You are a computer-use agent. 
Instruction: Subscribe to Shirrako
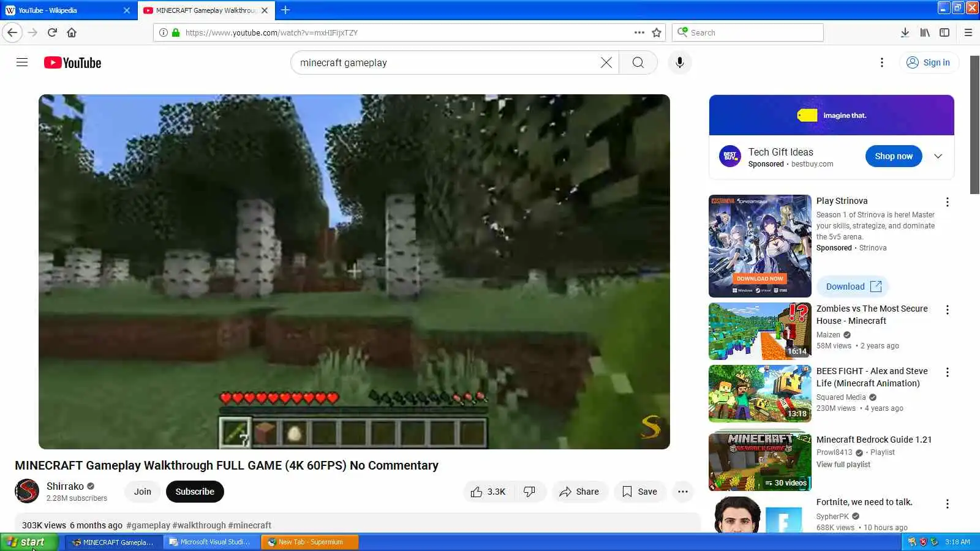pyautogui.click(x=195, y=492)
